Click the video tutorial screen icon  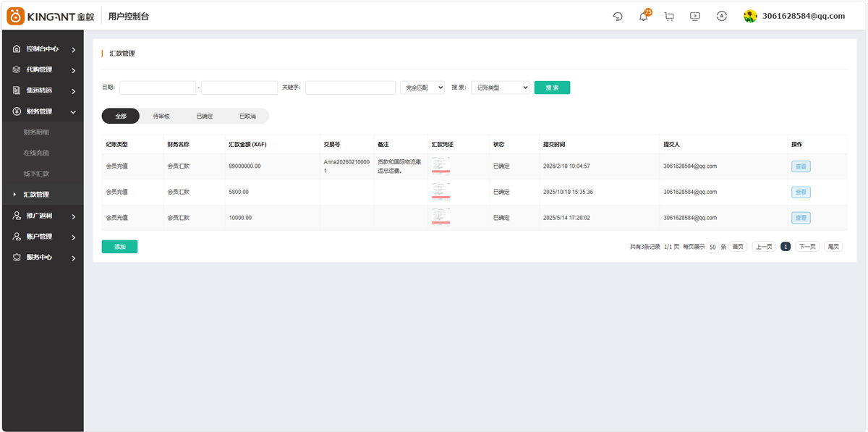pos(695,17)
